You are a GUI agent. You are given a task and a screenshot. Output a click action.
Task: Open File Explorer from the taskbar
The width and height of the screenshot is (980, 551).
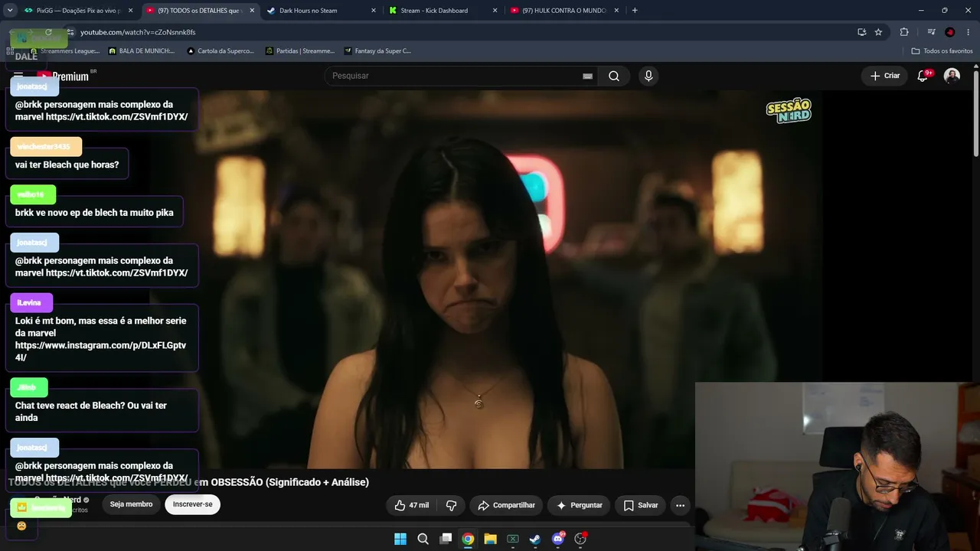[490, 539]
